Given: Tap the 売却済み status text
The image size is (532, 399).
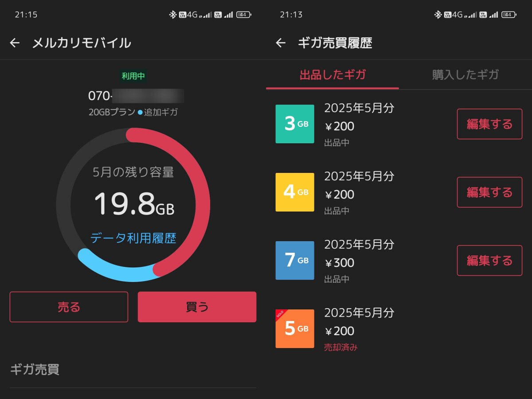Looking at the screenshot, I should (x=340, y=348).
